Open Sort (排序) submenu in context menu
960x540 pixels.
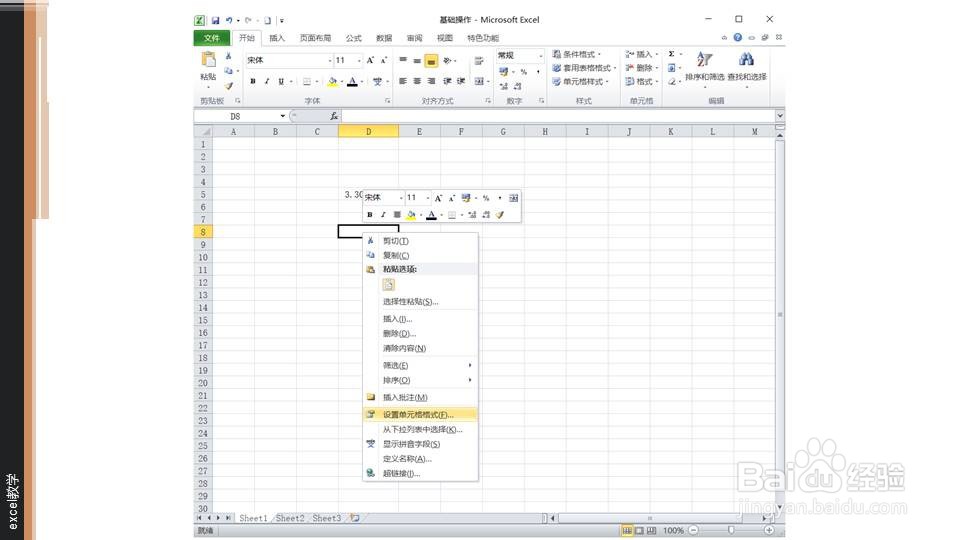pos(420,380)
